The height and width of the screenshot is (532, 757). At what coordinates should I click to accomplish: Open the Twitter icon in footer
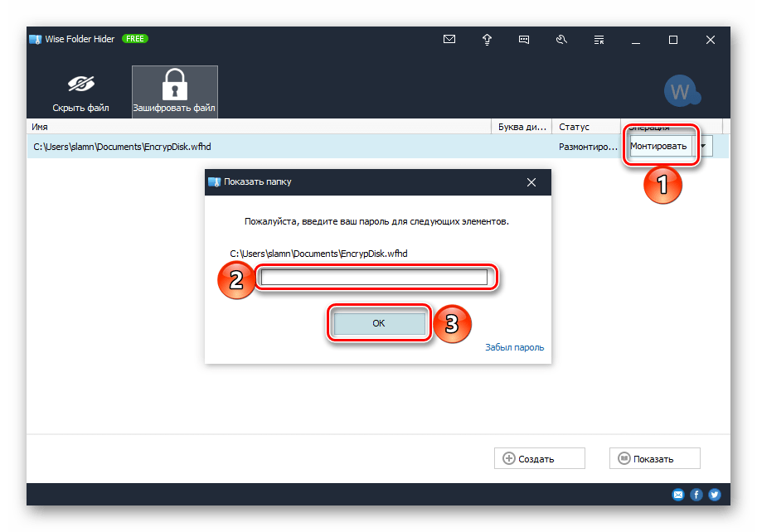[x=715, y=495]
